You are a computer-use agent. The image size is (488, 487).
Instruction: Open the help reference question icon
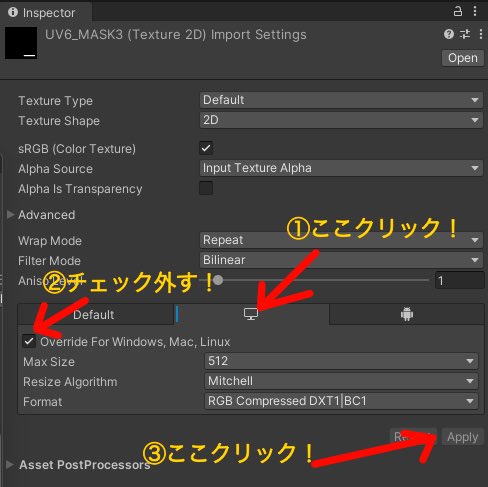click(x=449, y=34)
